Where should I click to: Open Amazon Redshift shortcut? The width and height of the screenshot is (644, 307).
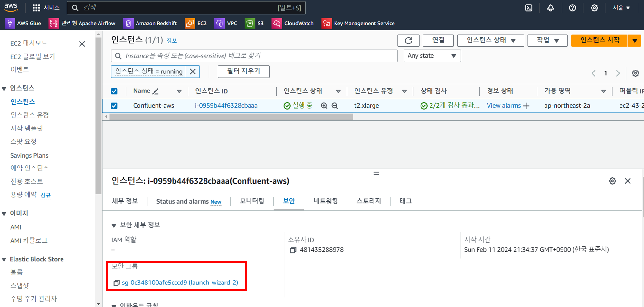150,23
